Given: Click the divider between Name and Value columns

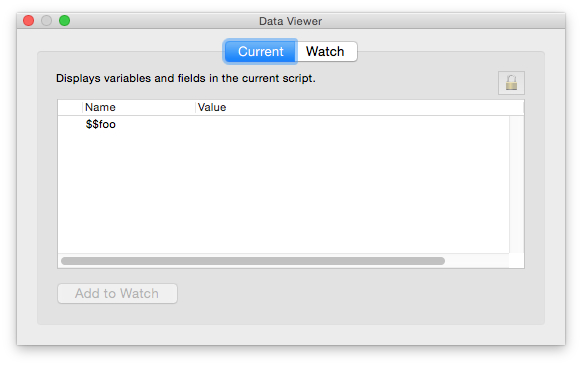Looking at the screenshot, I should [195, 107].
